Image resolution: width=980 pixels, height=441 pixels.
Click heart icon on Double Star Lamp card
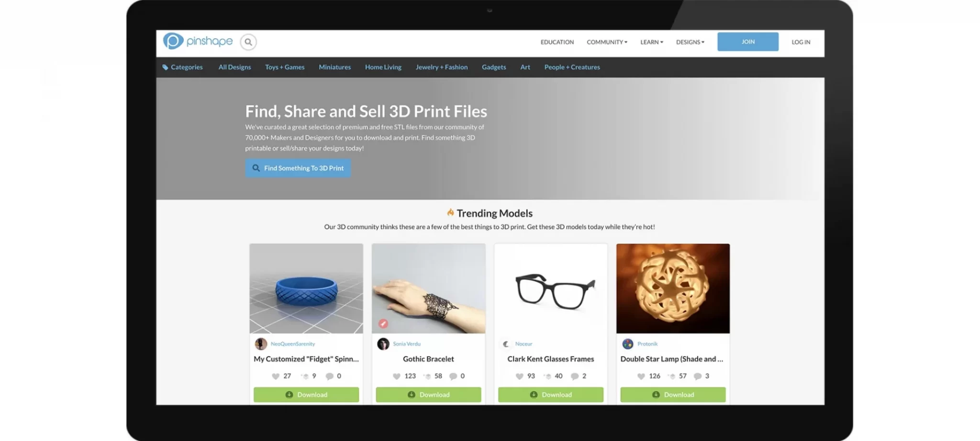pyautogui.click(x=641, y=376)
